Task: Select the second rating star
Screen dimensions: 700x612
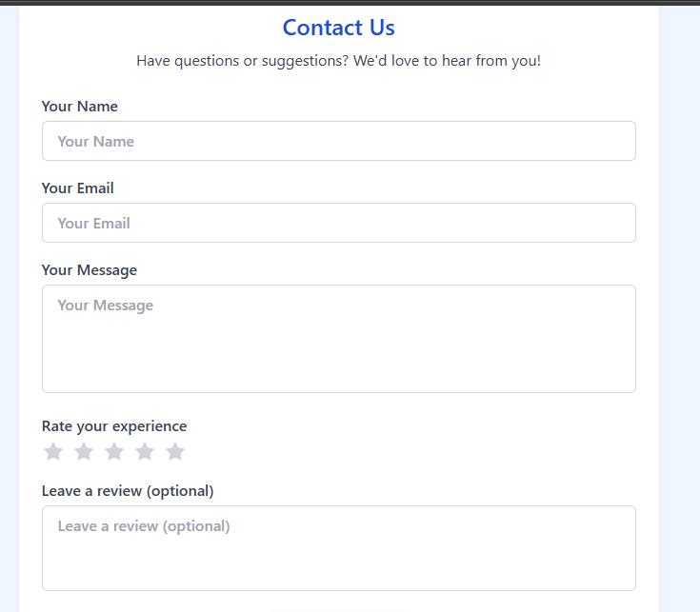Action: pos(84,451)
